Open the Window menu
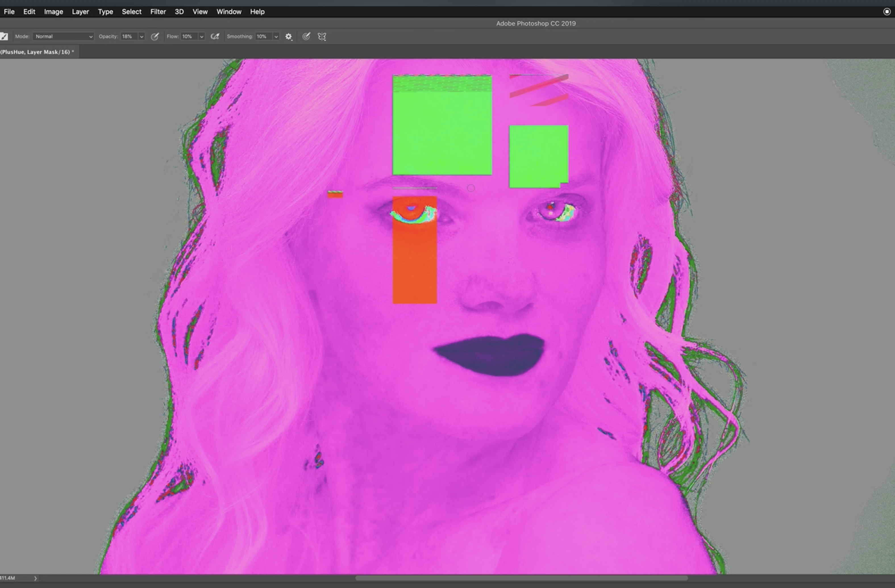Image resolution: width=895 pixels, height=588 pixels. pos(229,12)
